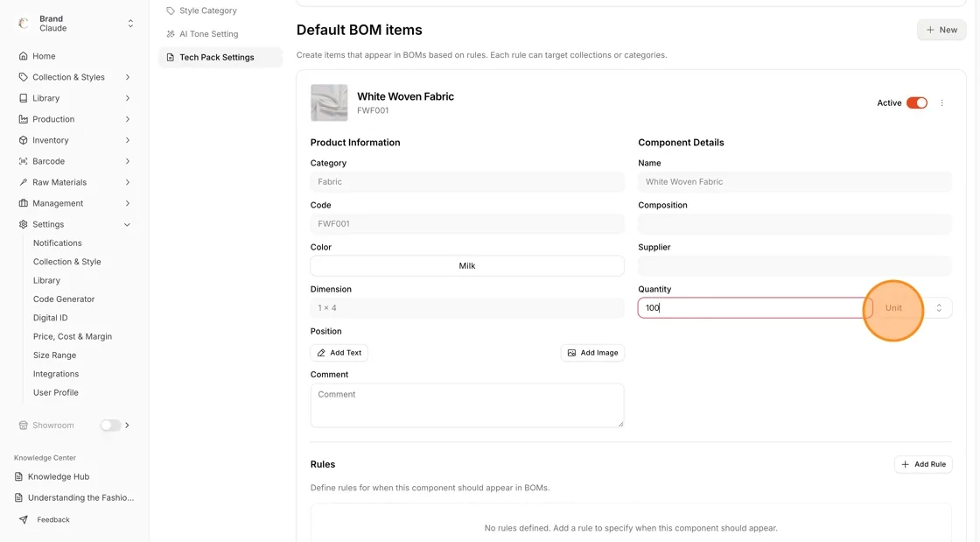Click the Library book icon

(x=23, y=98)
